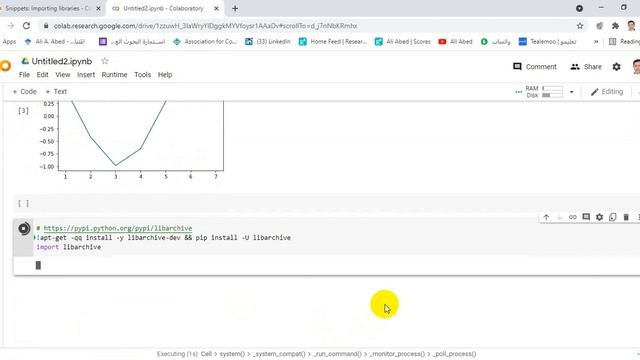
Task: Close the Untitled2.ipynb tab
Action: click(x=216, y=8)
